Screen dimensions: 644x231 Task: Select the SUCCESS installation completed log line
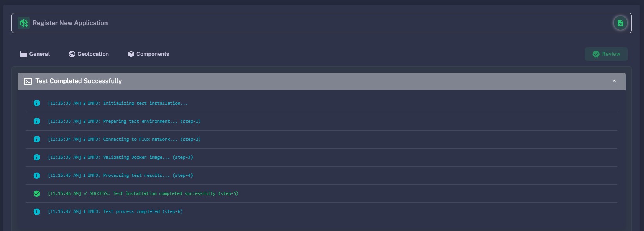point(143,194)
